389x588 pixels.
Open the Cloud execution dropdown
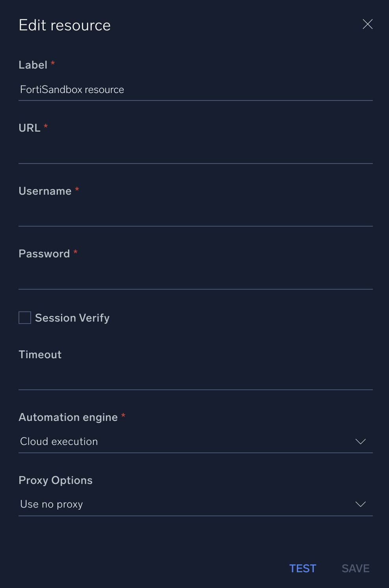185,441
